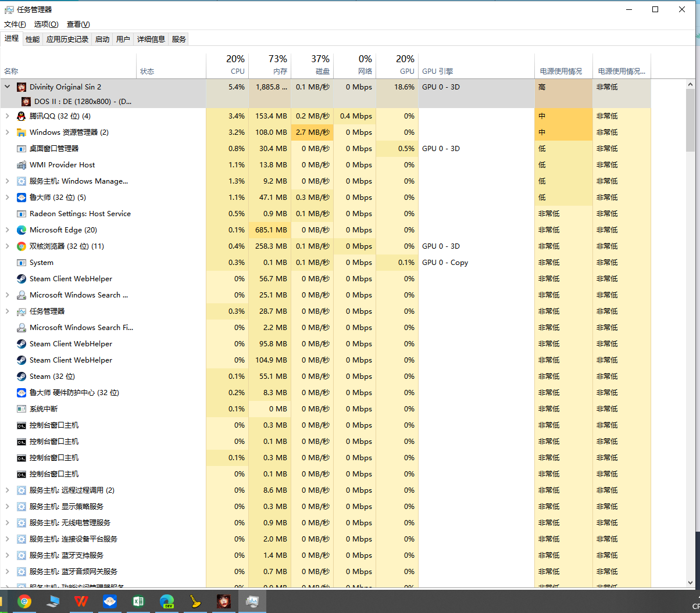Click the 桌面窗口管理器 process icon
The image size is (700, 613).
(22, 149)
